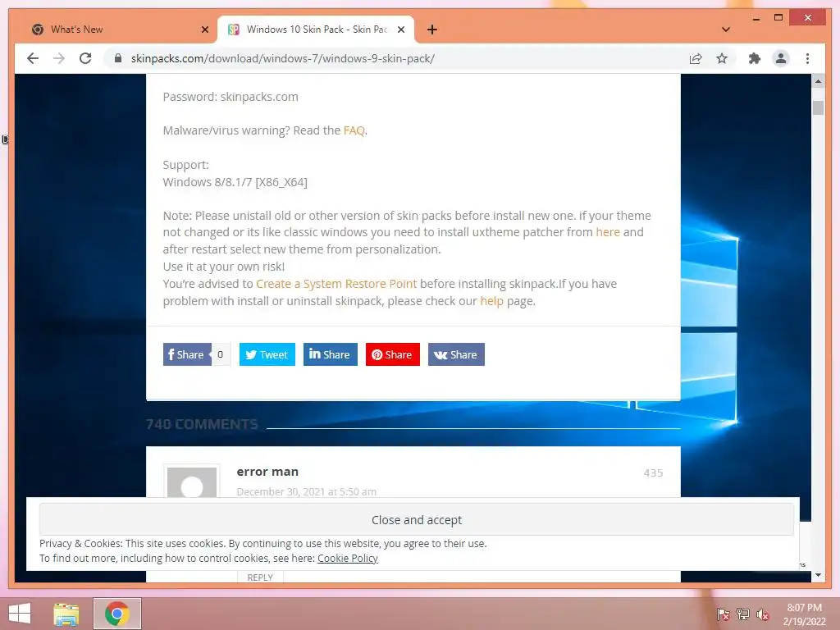Open Create a System Restore Point link
Image resolution: width=840 pixels, height=630 pixels.
(x=336, y=283)
